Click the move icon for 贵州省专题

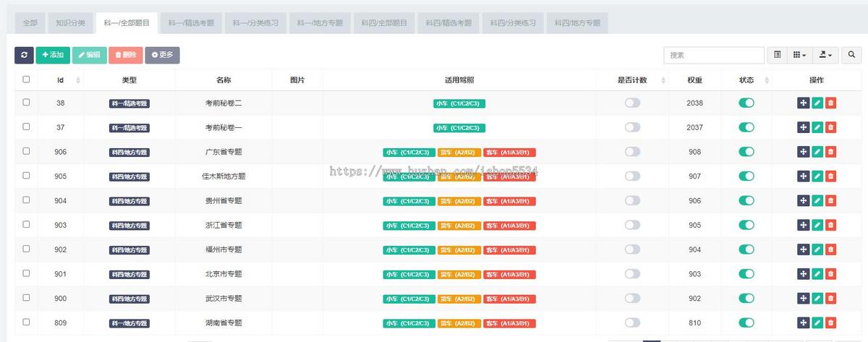(803, 201)
